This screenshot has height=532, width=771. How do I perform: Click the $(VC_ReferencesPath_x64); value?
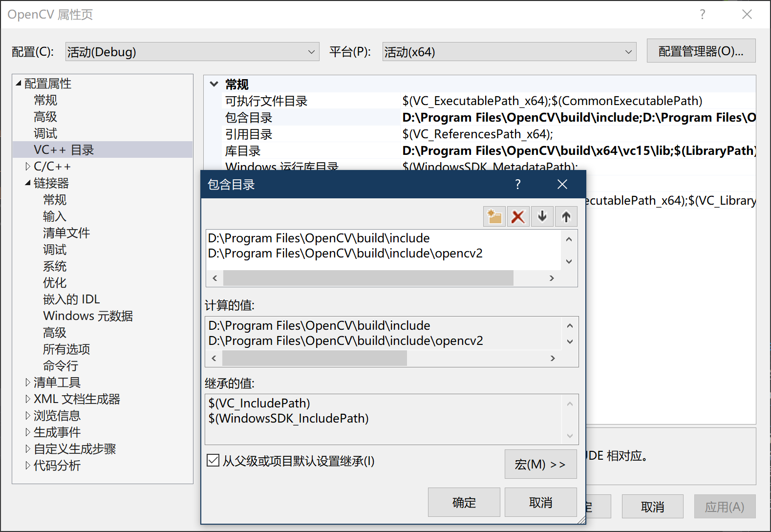coord(478,134)
